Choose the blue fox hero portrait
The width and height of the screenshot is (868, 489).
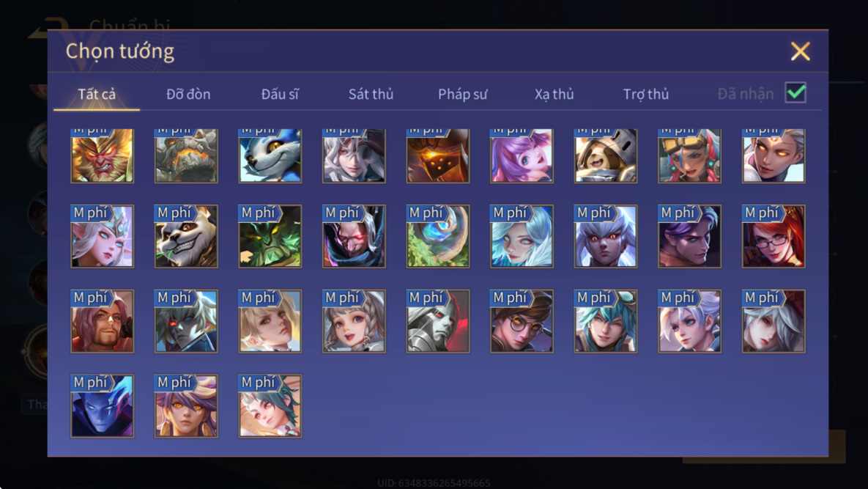(x=270, y=155)
